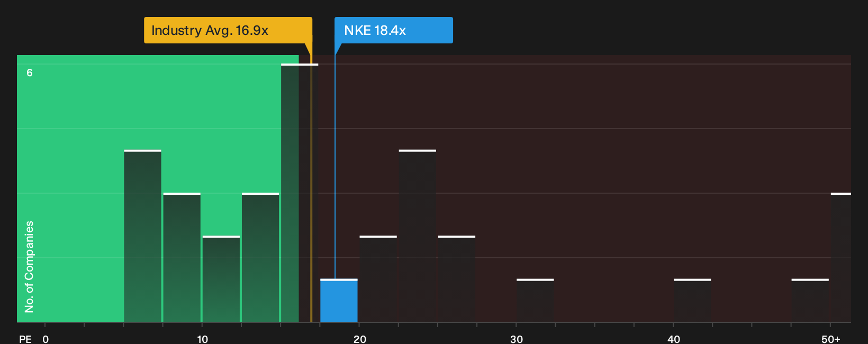Viewport: 868px width, 344px height.
Task: Click the tall bar between PE 22.5 and 25
Action: 418,236
